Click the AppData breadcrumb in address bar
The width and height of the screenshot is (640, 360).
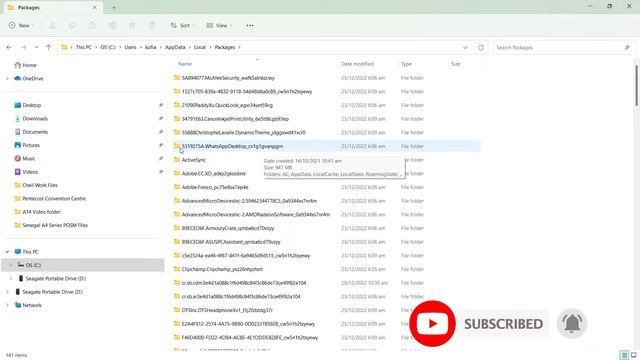click(175, 47)
